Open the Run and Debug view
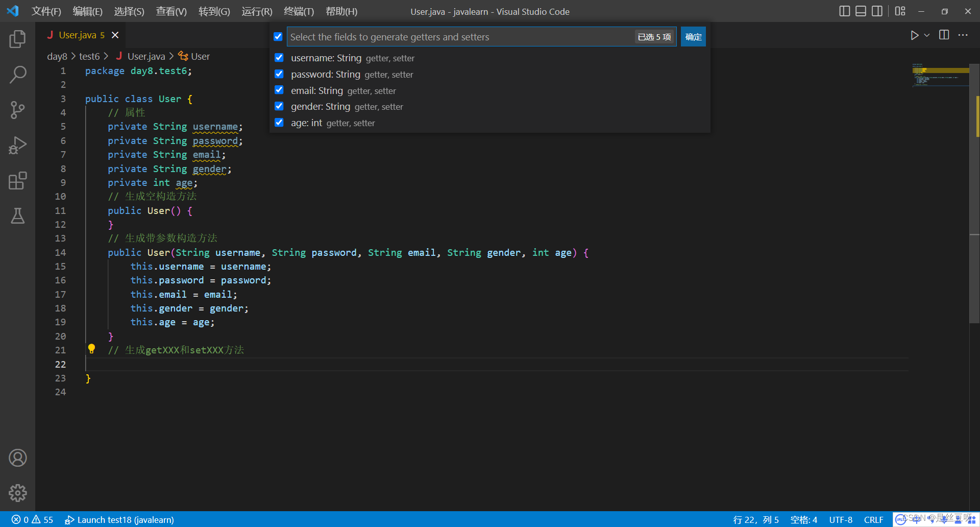980x527 pixels. (18, 145)
